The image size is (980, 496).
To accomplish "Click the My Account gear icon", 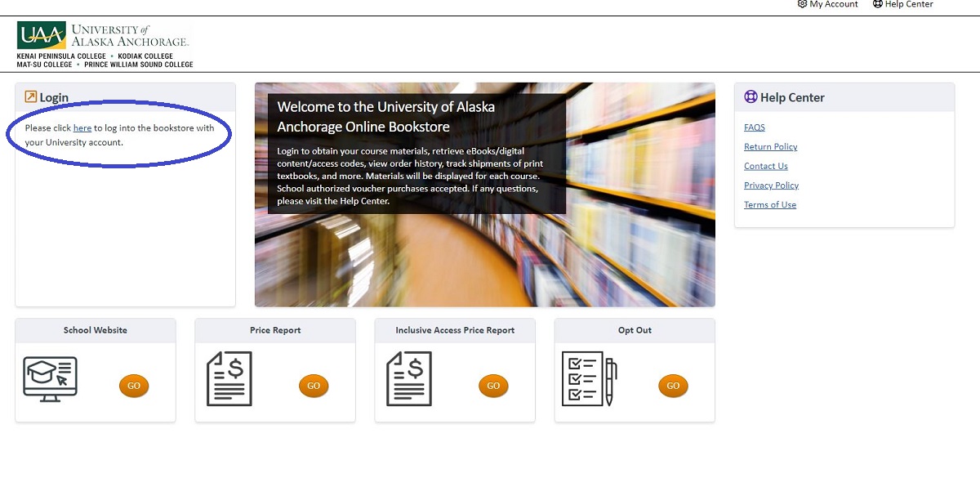I will (802, 4).
